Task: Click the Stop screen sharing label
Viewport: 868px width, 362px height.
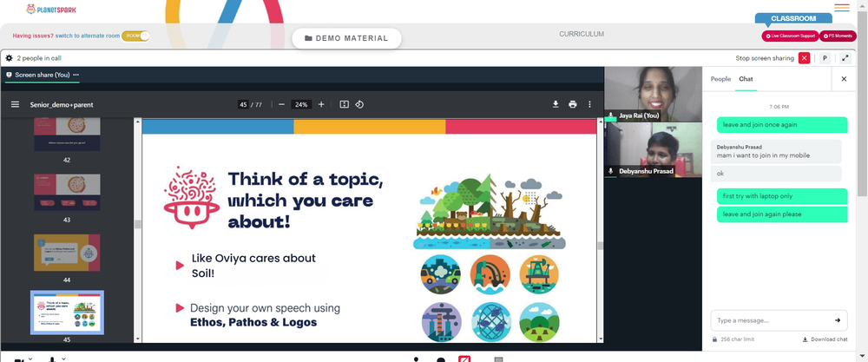Action: (765, 58)
